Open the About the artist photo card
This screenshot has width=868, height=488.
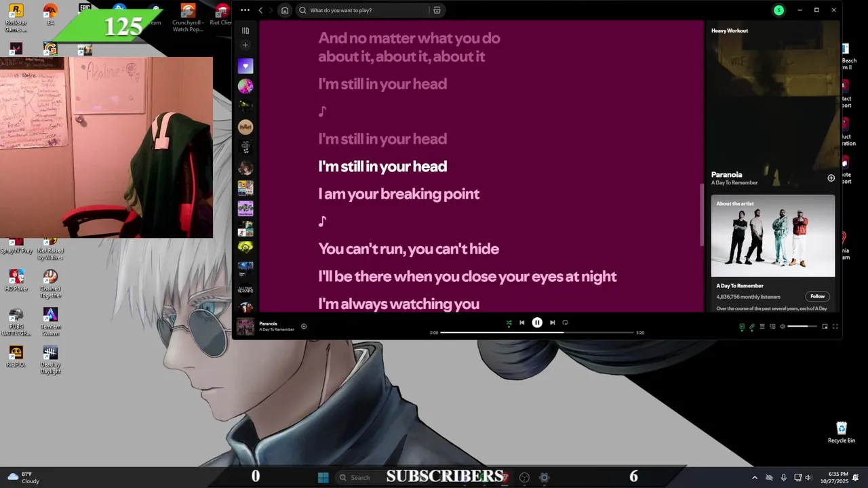click(773, 236)
